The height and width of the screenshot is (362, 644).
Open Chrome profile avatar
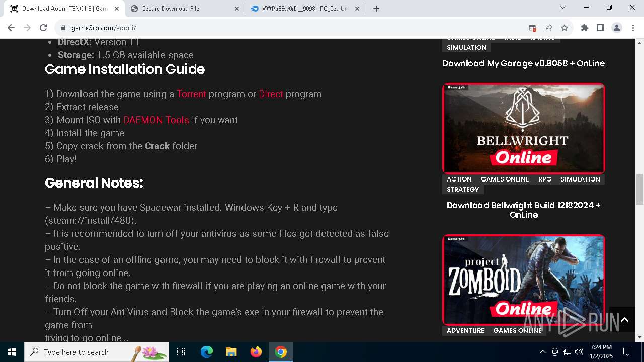(616, 28)
